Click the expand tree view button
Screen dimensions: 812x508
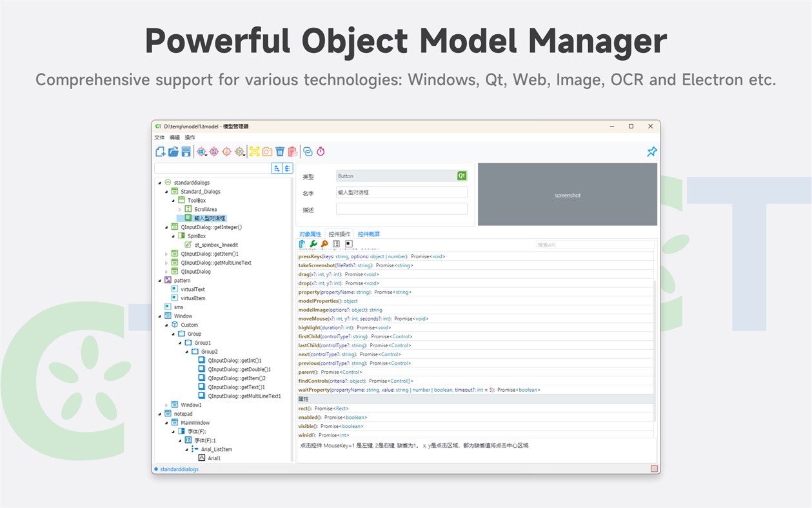pyautogui.click(x=277, y=168)
